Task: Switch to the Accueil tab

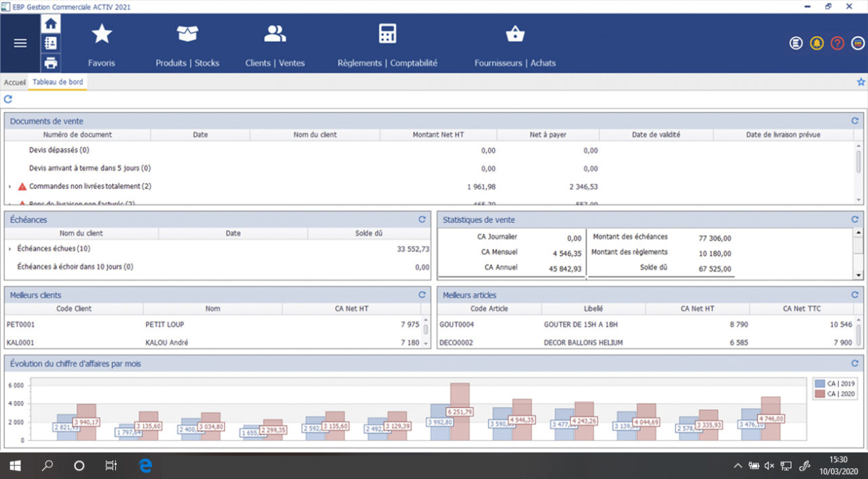Action: [x=14, y=81]
